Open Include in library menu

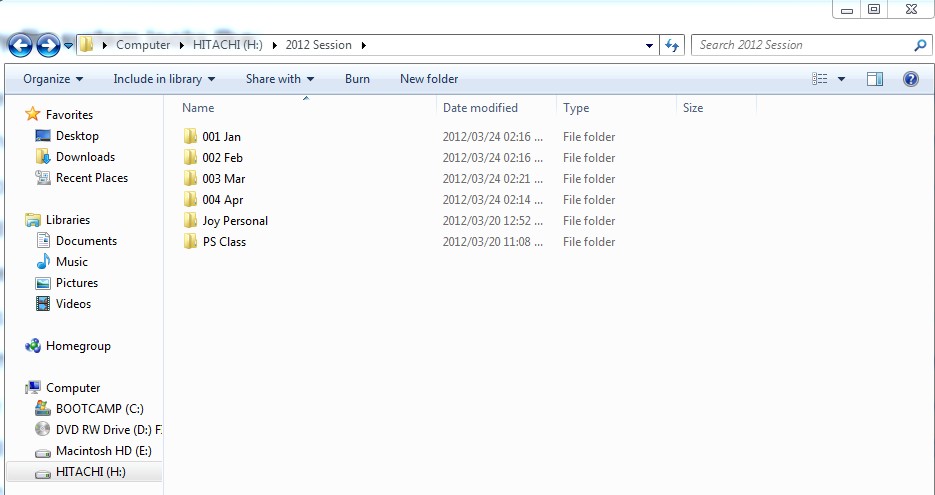pyautogui.click(x=164, y=79)
